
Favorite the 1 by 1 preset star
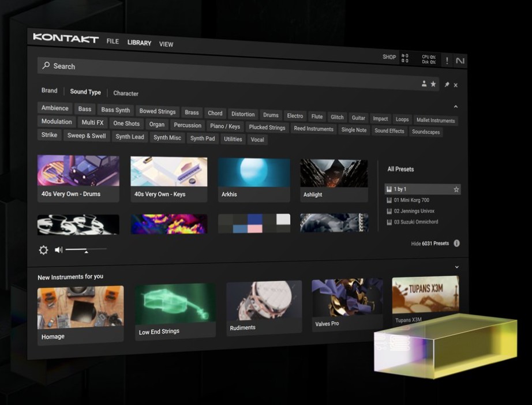pos(456,189)
